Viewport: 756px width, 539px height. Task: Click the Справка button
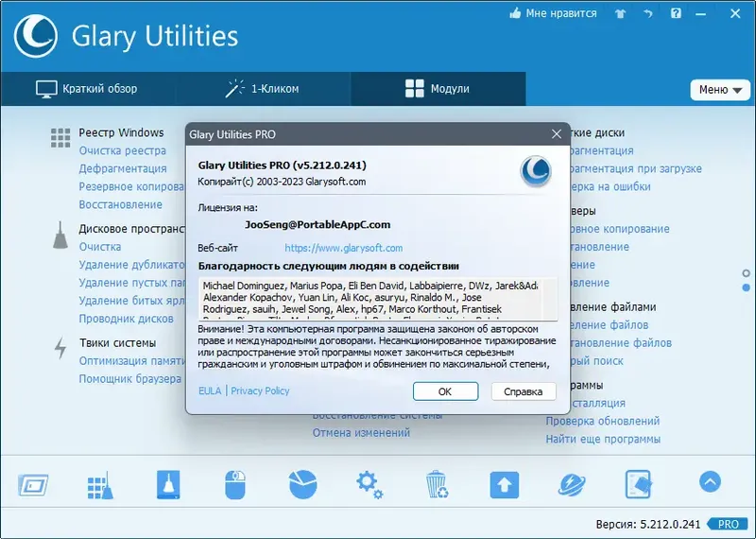pyautogui.click(x=524, y=391)
